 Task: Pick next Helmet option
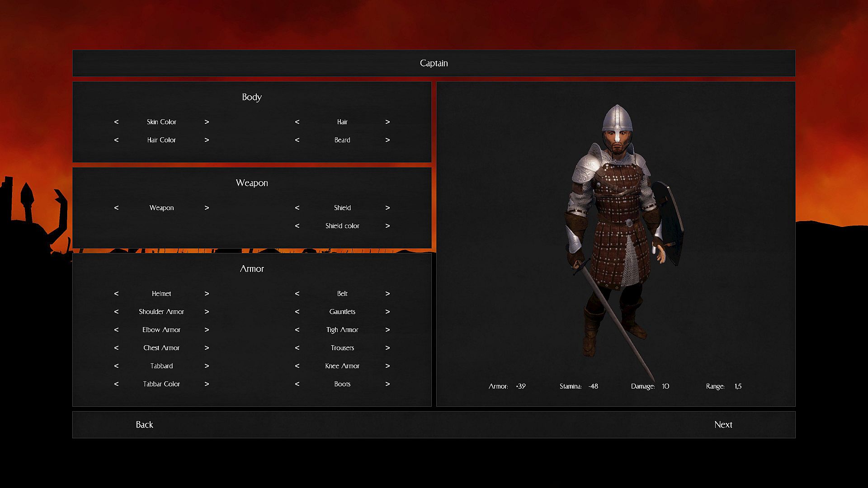click(207, 294)
